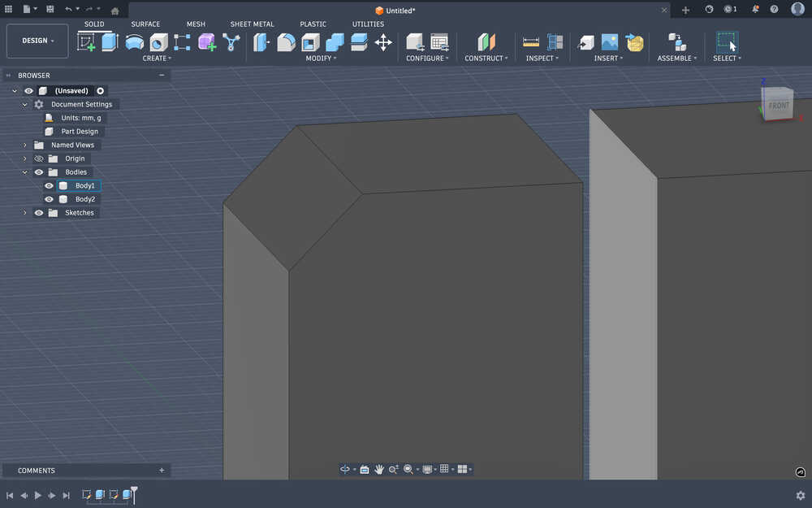
Task: Play the timeline
Action: tap(38, 495)
